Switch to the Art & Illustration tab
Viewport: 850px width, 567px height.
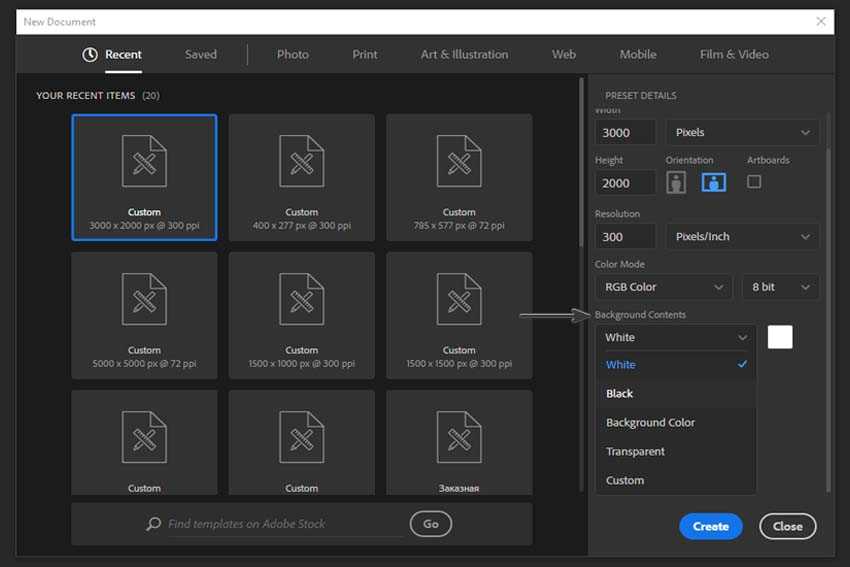click(464, 55)
